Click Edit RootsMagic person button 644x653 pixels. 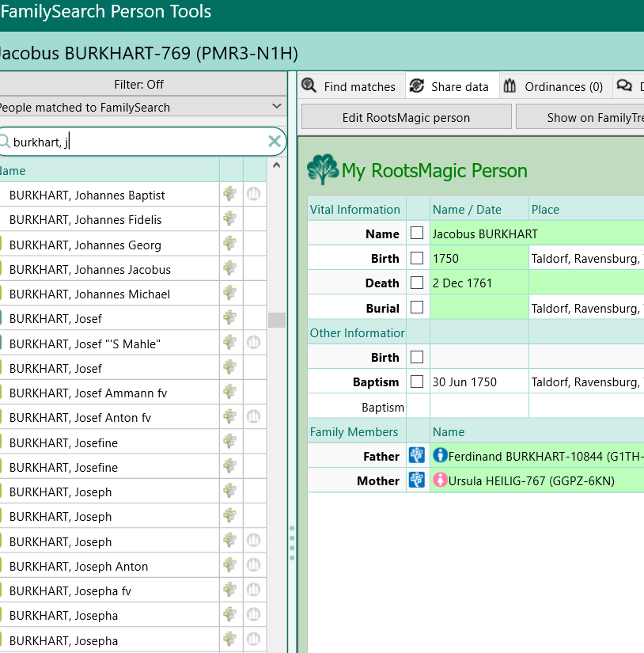[x=407, y=117]
